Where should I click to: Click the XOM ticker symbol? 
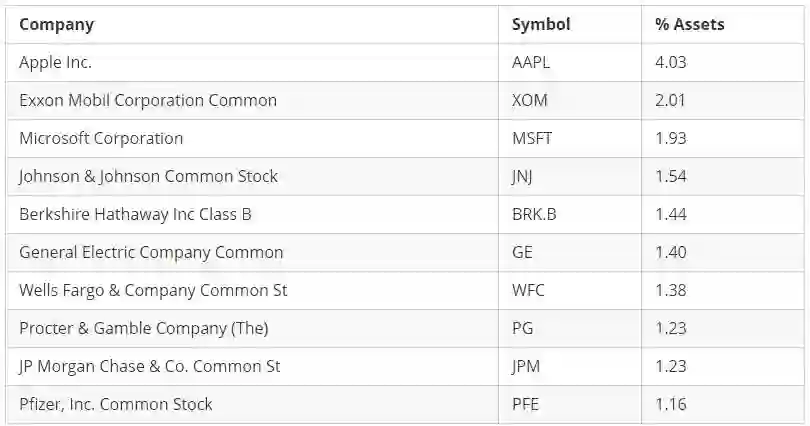coord(529,100)
